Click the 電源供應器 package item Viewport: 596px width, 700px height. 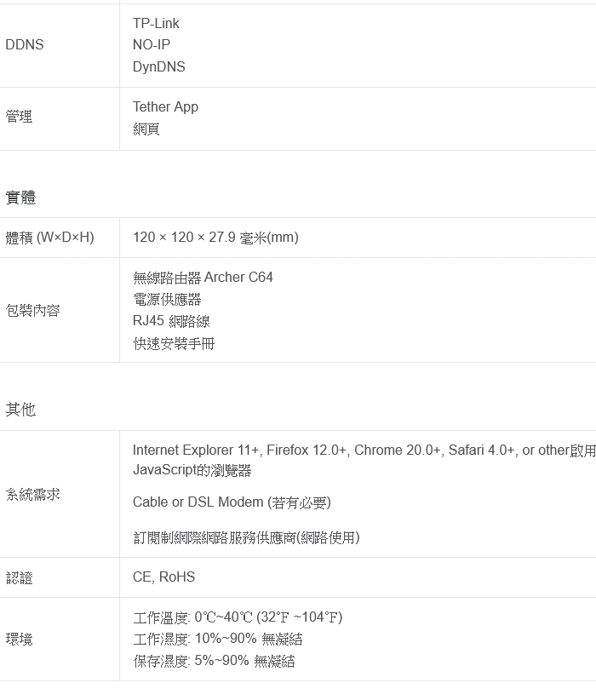click(167, 300)
